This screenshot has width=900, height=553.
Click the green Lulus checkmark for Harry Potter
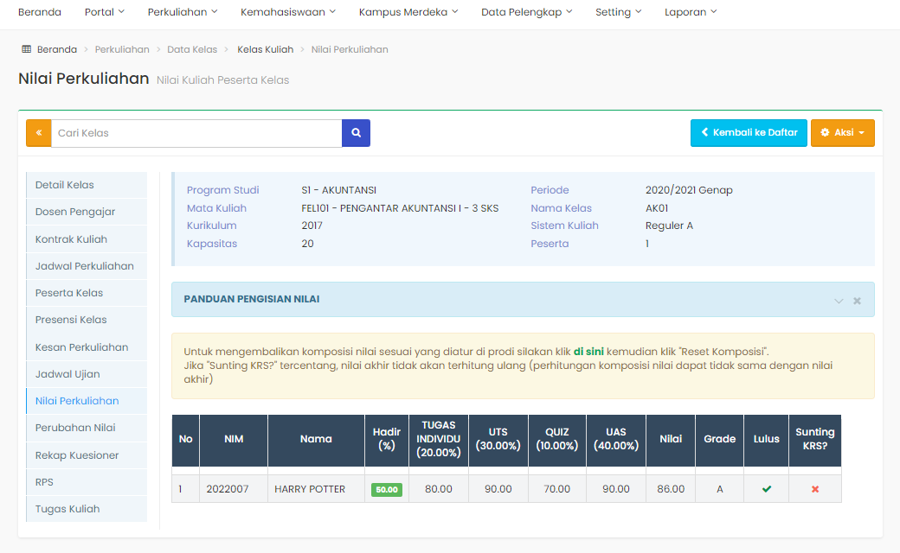click(x=766, y=489)
